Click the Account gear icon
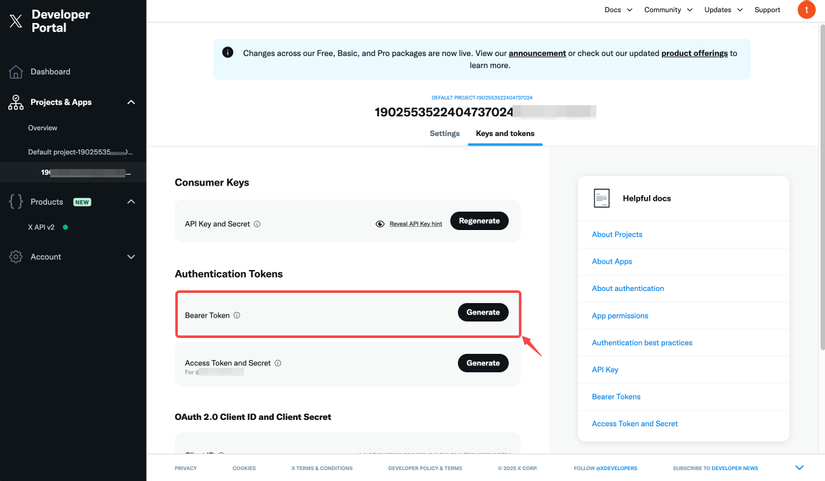This screenshot has width=825, height=481. [16, 257]
